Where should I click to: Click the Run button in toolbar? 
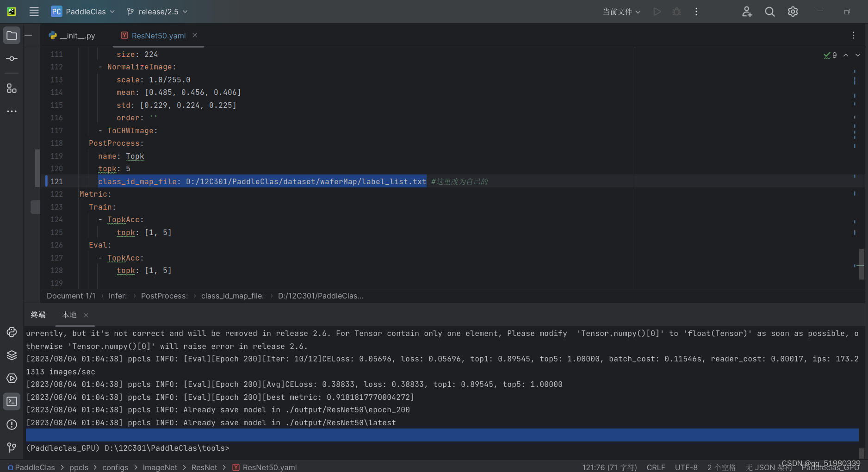[x=657, y=12]
